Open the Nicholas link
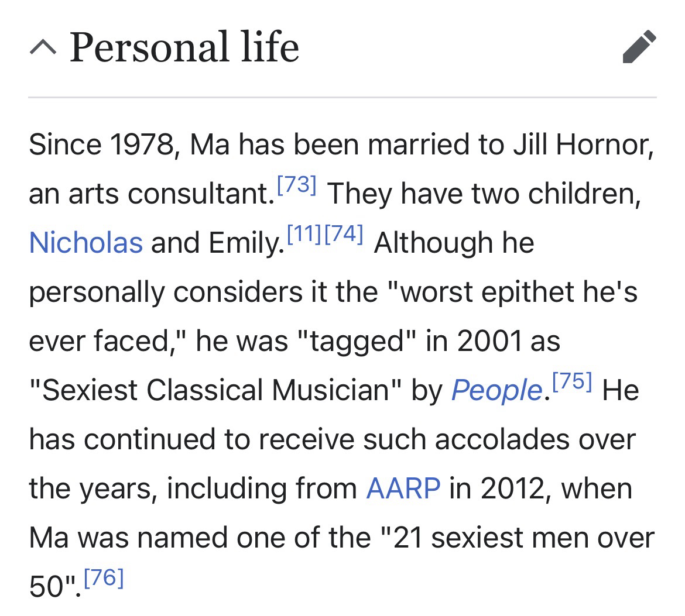685x616 pixels. tap(85, 242)
